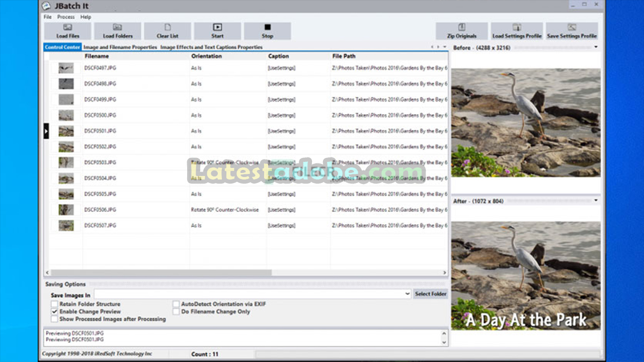Select the DSCF0500.JPG thumbnail

(66, 115)
